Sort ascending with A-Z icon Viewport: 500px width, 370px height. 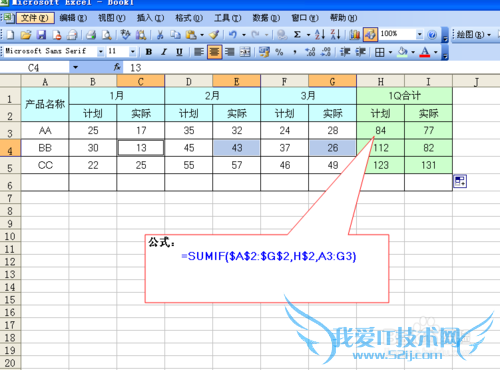[320, 34]
